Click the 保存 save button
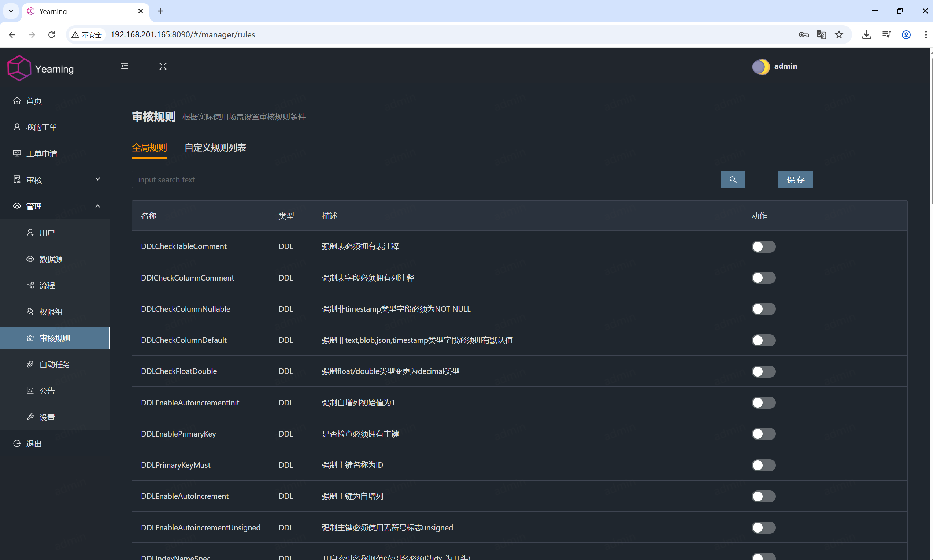Viewport: 933px width, 560px height. pyautogui.click(x=795, y=179)
